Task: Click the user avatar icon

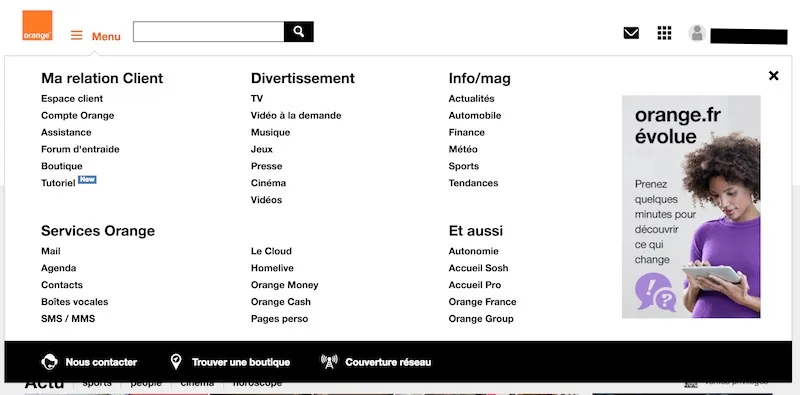Action: pos(697,33)
